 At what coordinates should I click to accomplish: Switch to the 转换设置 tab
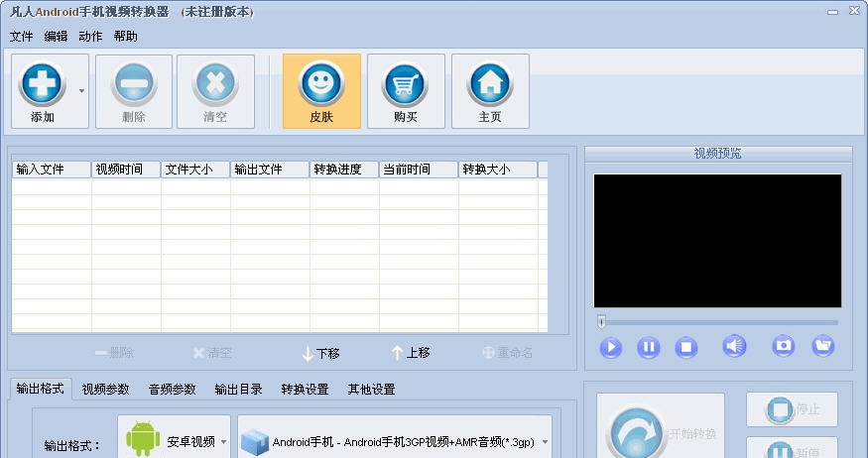coord(305,390)
